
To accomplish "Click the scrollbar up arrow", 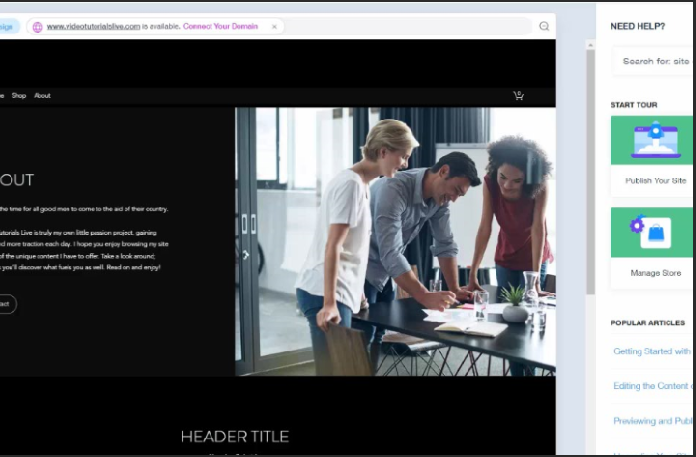I will pyautogui.click(x=590, y=45).
